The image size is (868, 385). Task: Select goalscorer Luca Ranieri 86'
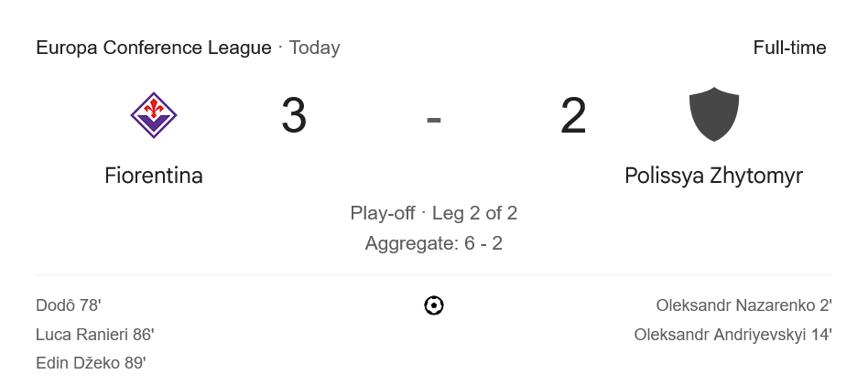pyautogui.click(x=95, y=335)
